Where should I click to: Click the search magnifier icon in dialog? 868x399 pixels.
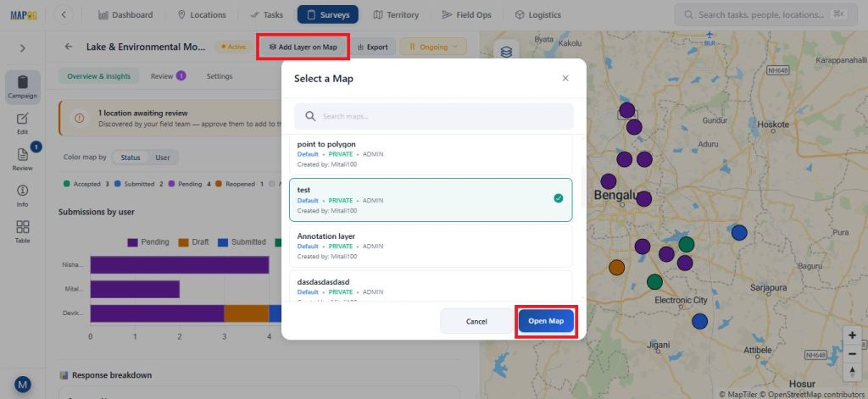pos(310,116)
